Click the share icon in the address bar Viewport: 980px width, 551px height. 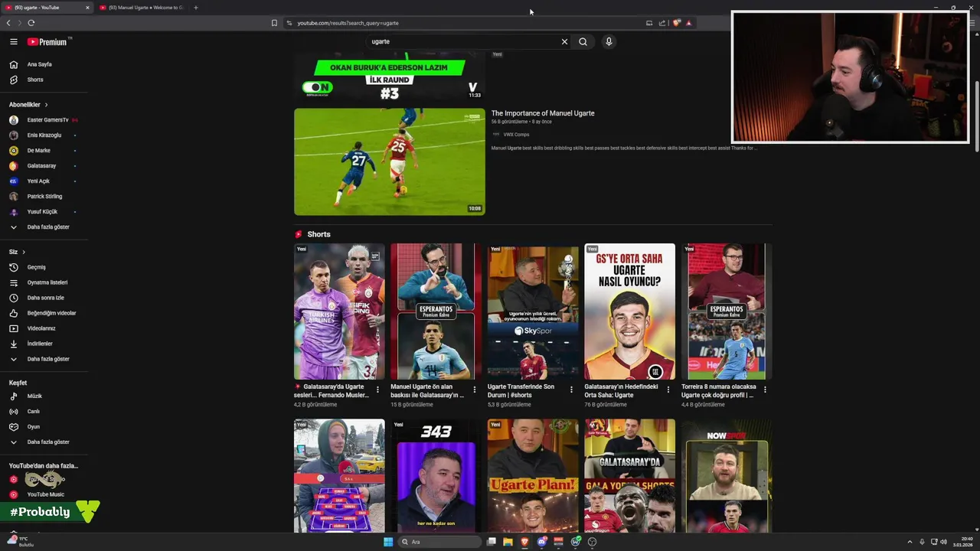pos(662,23)
